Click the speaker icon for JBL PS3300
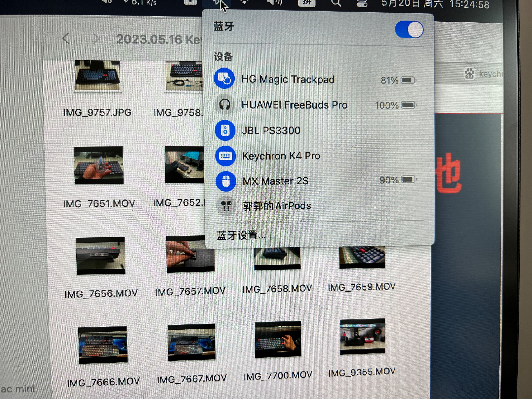 point(225,130)
